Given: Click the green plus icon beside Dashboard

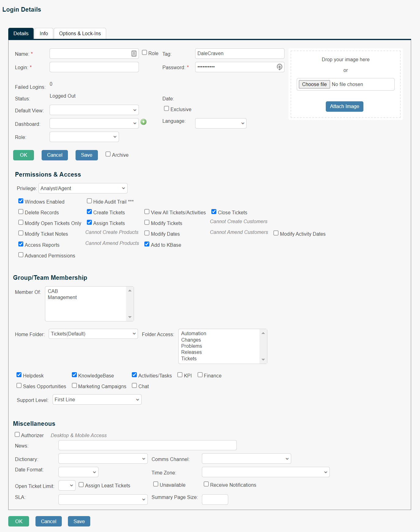Looking at the screenshot, I should 143,122.
